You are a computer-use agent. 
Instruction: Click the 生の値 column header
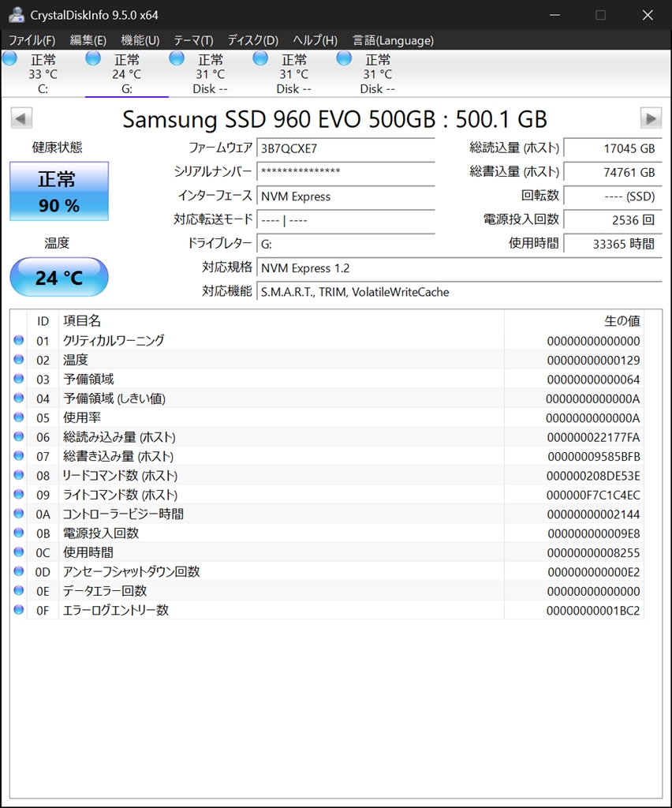(573, 321)
